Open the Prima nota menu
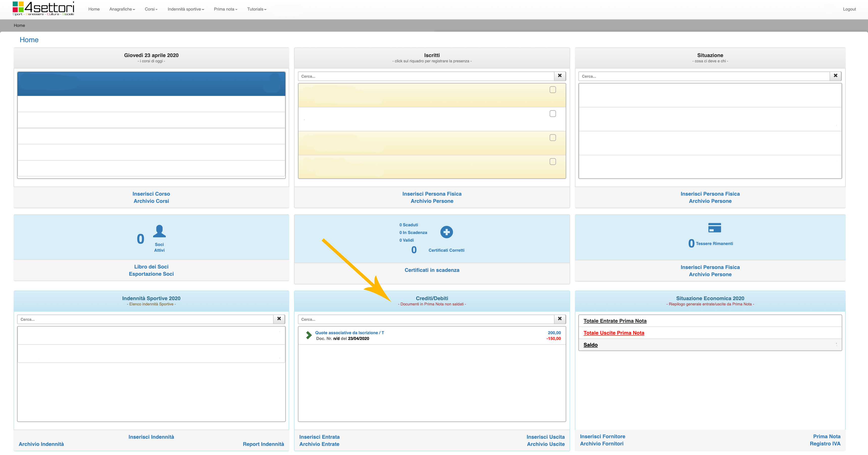Image resolution: width=868 pixels, height=455 pixels. 225,9
